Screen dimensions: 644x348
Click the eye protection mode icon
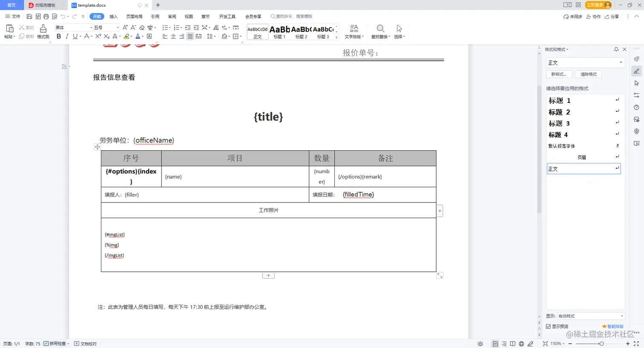click(x=480, y=344)
